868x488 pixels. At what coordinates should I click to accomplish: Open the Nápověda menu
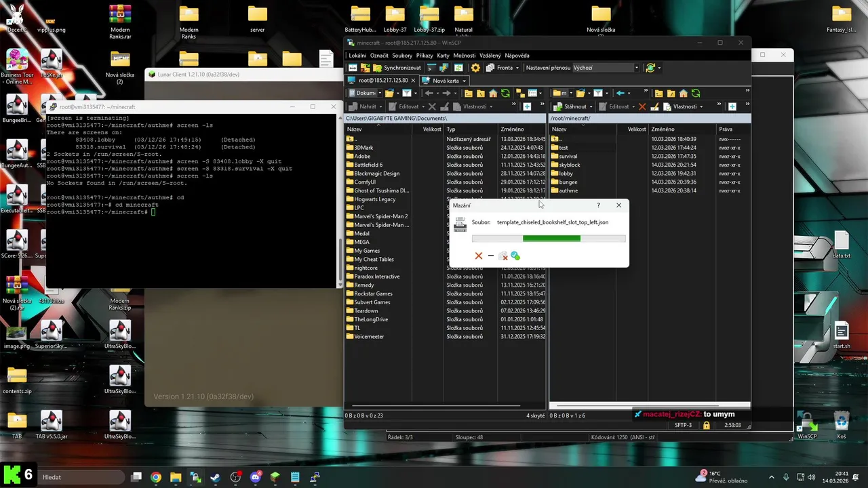coord(517,56)
